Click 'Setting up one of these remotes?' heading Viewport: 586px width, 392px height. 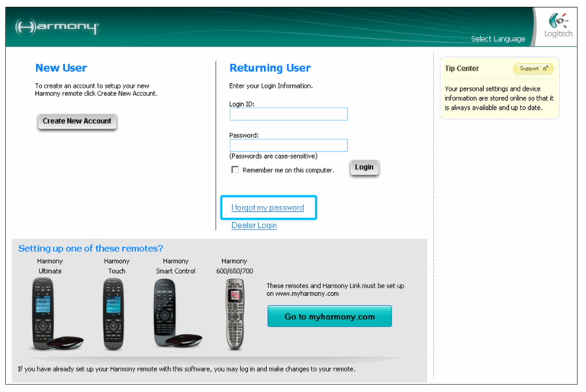click(x=91, y=248)
